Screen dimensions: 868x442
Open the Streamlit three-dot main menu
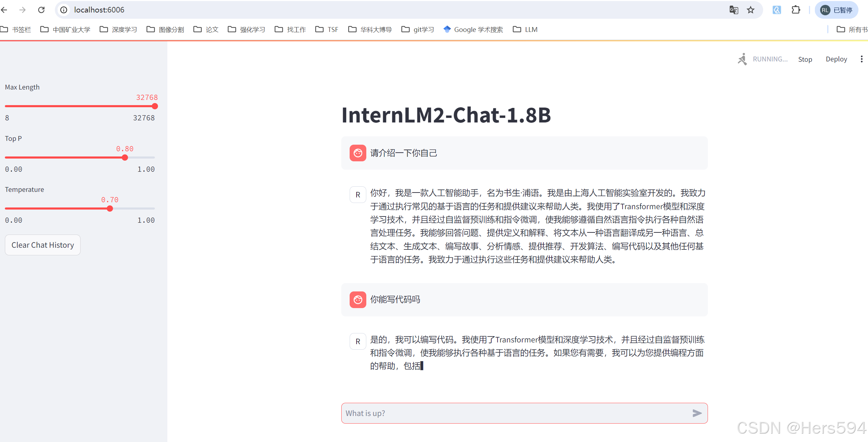click(861, 59)
